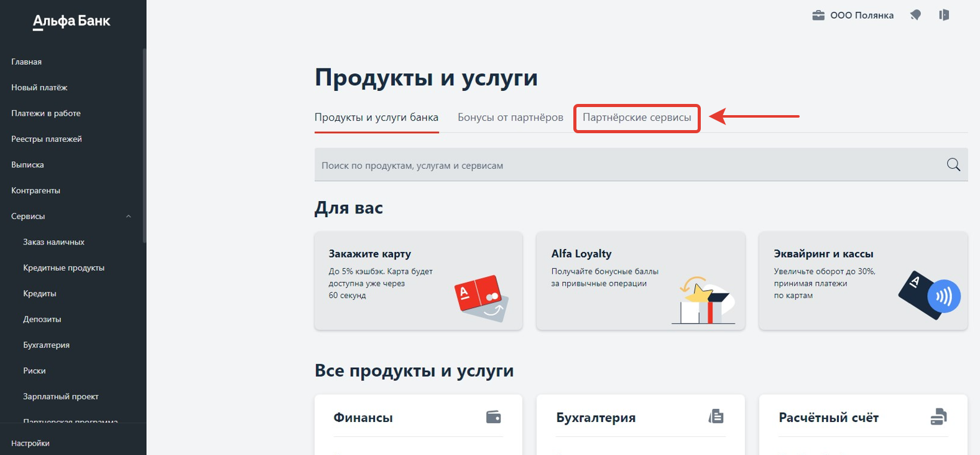
Task: Click the 'Для вас' heading
Action: pyautogui.click(x=349, y=208)
